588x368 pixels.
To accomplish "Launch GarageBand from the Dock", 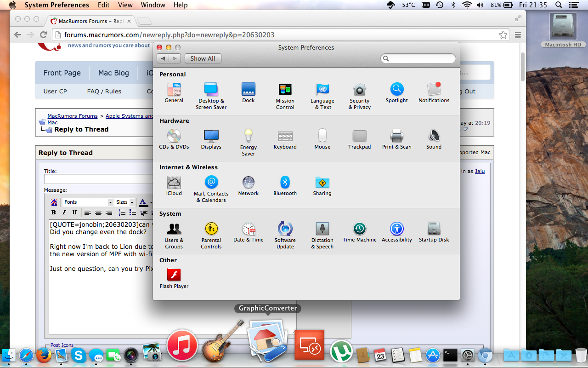I will pos(222,341).
